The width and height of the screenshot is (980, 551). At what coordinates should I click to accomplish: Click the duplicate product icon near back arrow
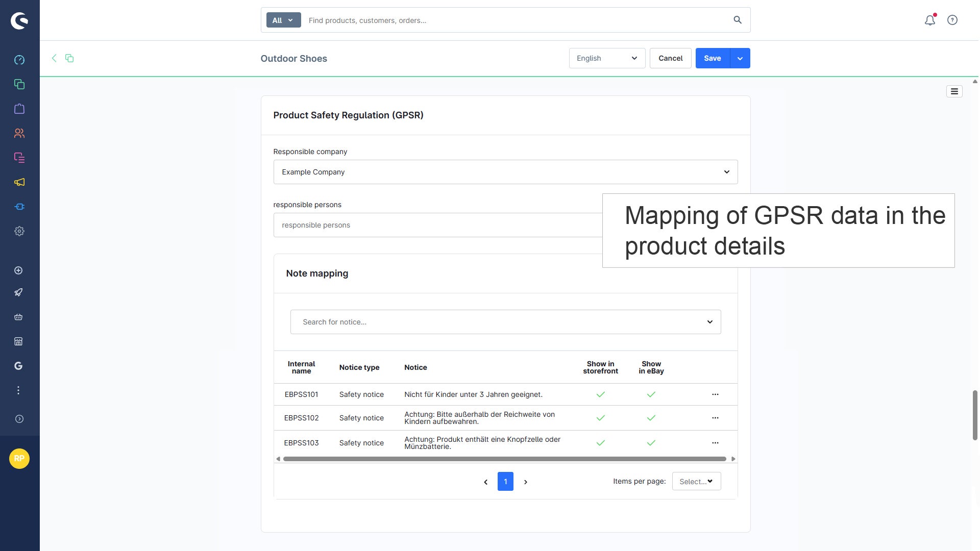point(69,58)
